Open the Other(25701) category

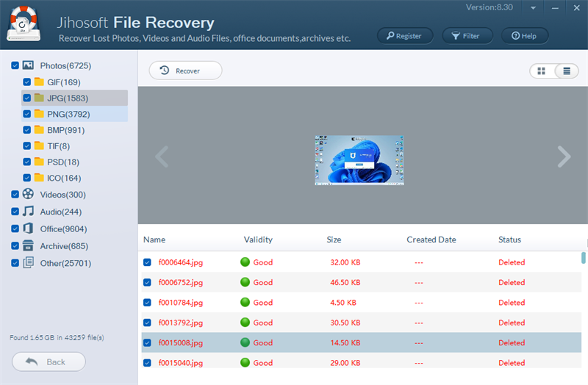coord(65,263)
